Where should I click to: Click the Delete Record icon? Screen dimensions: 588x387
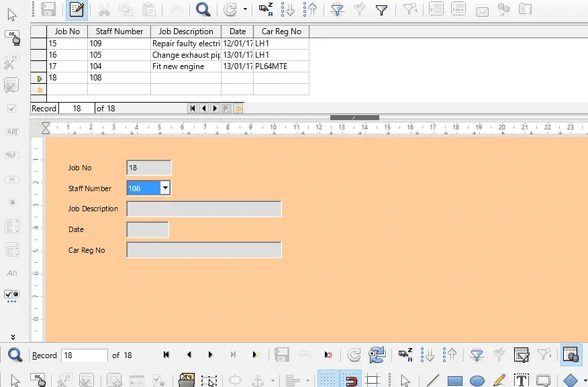coord(328,355)
